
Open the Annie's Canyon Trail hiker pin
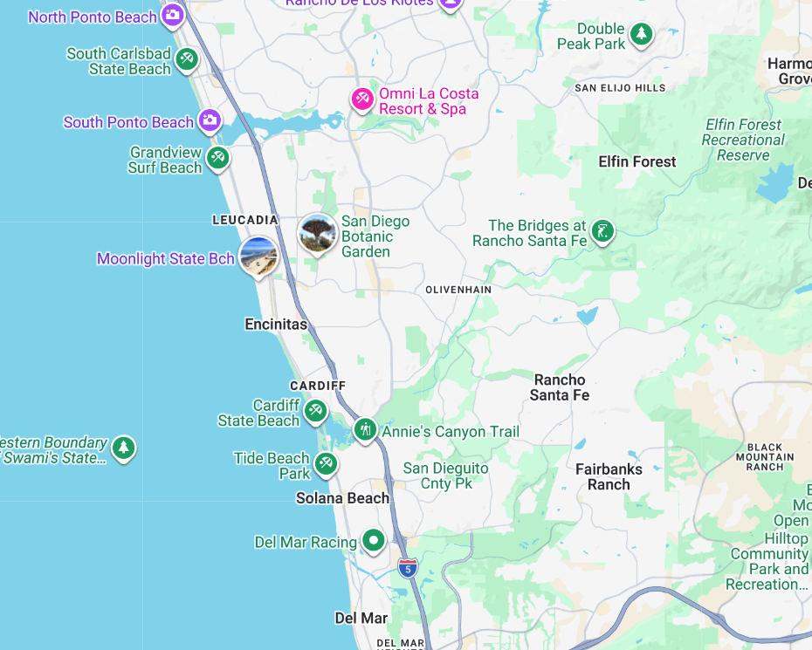(366, 430)
